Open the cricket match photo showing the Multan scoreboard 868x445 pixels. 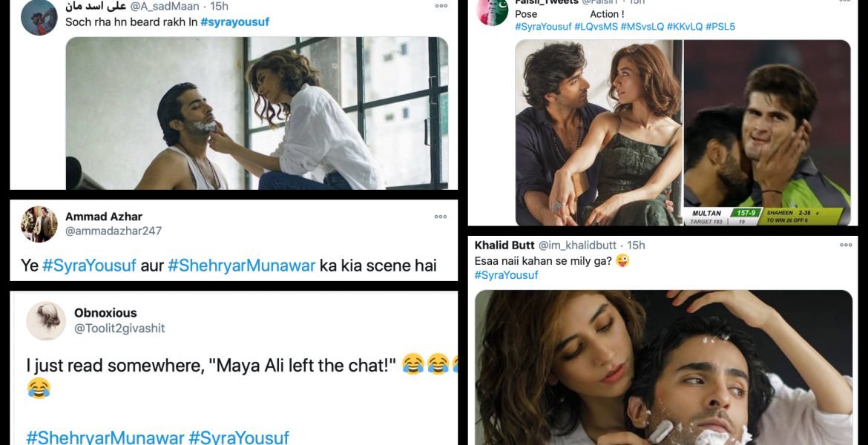point(766,133)
